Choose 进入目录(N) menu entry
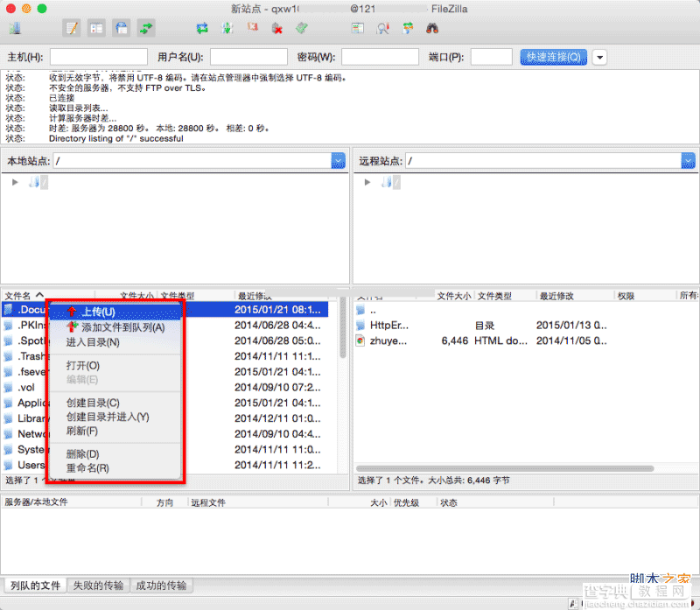 (x=115, y=342)
